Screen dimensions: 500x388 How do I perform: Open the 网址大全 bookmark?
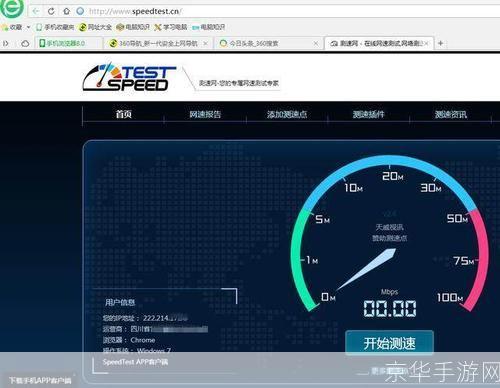pos(95,27)
